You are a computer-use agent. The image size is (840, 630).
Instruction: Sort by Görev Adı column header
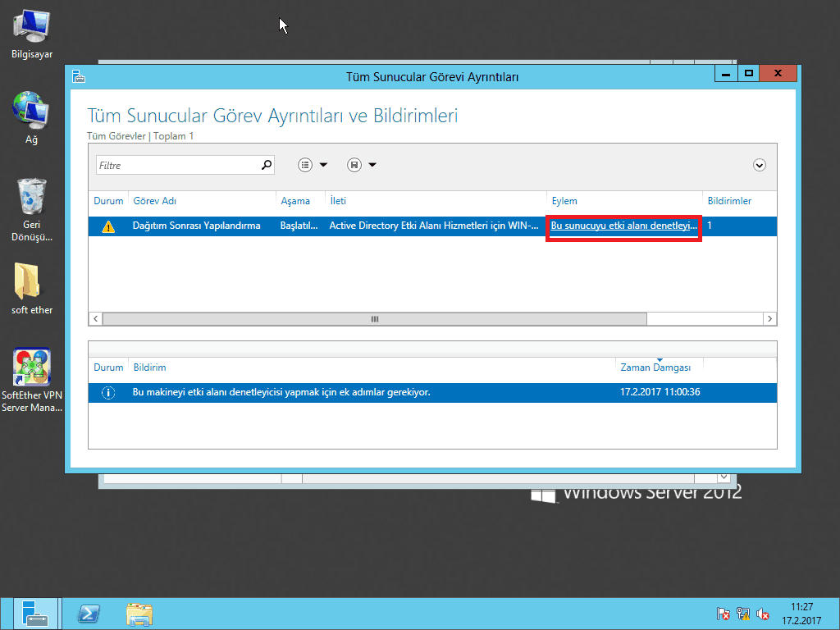click(x=155, y=201)
